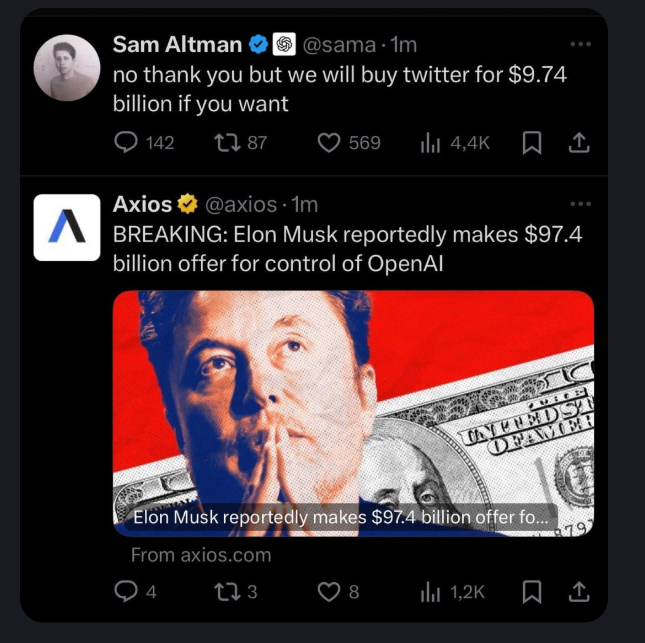Image resolution: width=645 pixels, height=643 pixels.
Task: Go to the @axios handle profile
Action: [x=241, y=205]
